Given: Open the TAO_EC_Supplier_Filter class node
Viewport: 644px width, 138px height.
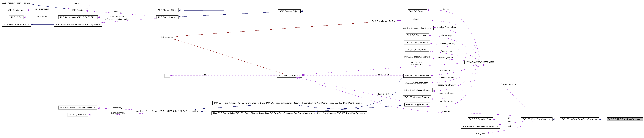Looking at the screenshot, I should (480, 119).
